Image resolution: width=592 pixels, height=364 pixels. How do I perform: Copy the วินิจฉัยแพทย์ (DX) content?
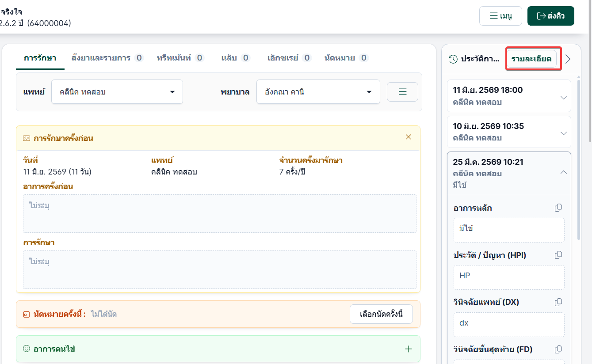coord(558,302)
